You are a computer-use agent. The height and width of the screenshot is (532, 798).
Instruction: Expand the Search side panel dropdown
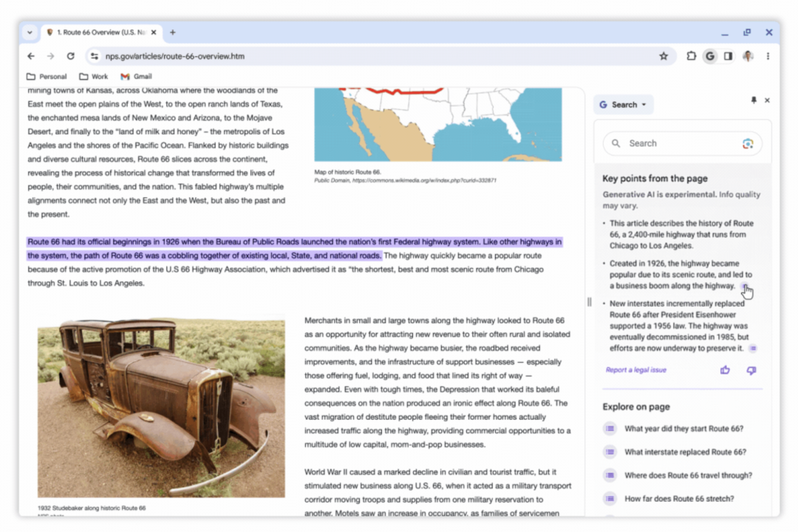[624, 104]
